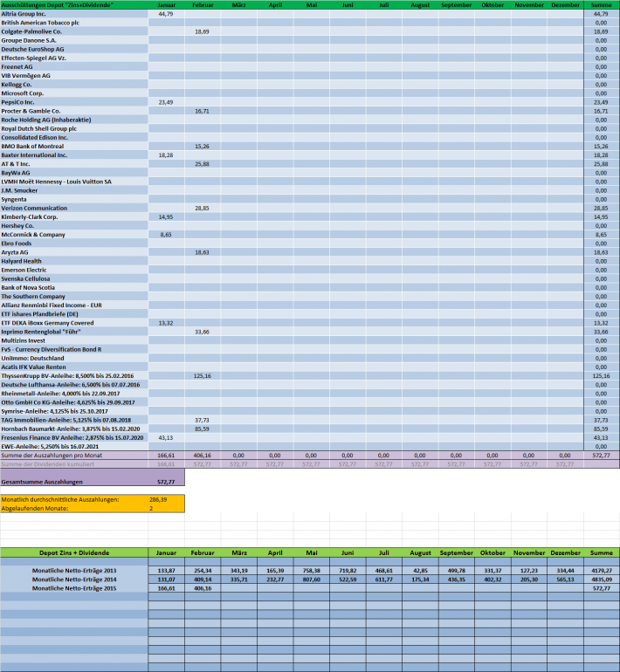Click the Hornbach Baumarkt-Anleihe Februar value 85,59
The image size is (620, 672).
click(x=203, y=429)
